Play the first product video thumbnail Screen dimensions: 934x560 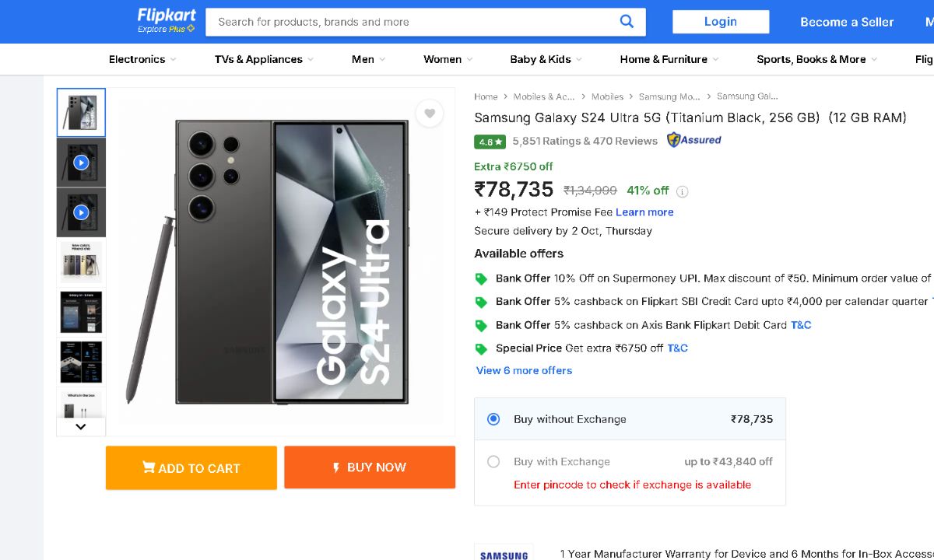81,163
